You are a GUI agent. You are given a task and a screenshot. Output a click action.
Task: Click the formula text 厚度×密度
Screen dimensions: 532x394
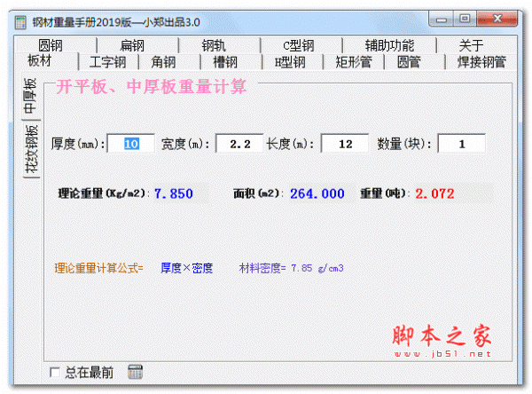click(x=186, y=268)
